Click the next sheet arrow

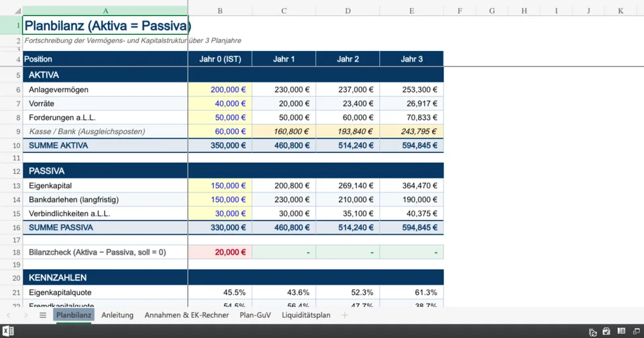pyautogui.click(x=25, y=315)
